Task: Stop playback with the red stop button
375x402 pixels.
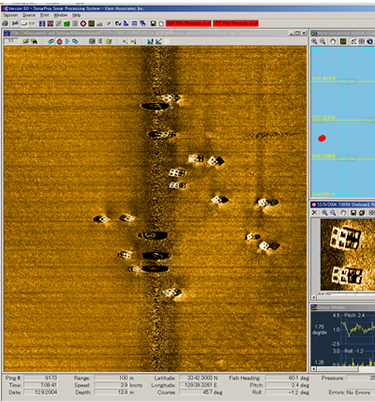Action: [60, 41]
